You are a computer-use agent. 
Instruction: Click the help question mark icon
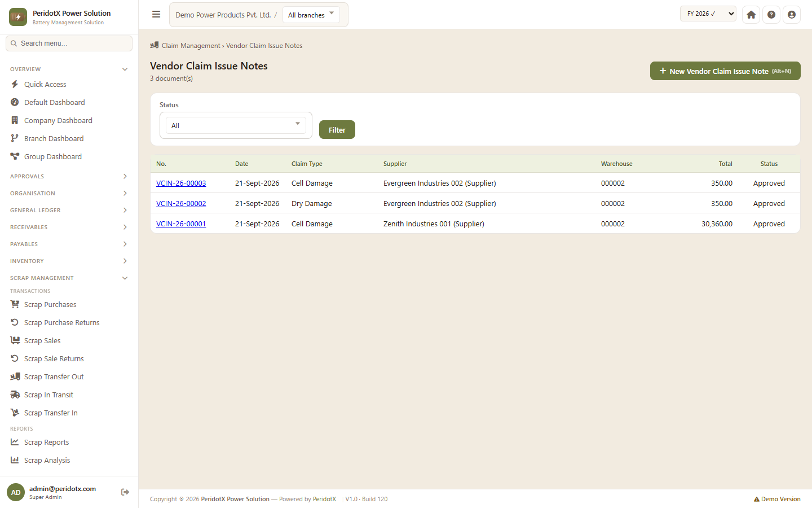(x=771, y=15)
